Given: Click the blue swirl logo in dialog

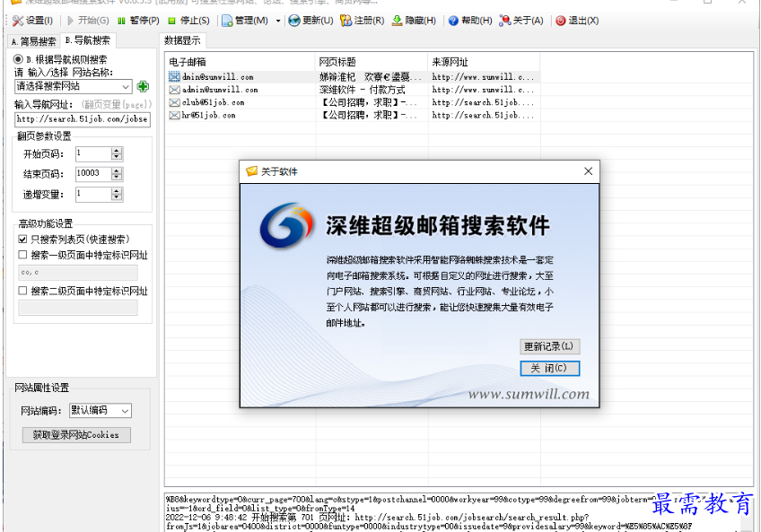Looking at the screenshot, I should pyautogui.click(x=286, y=225).
